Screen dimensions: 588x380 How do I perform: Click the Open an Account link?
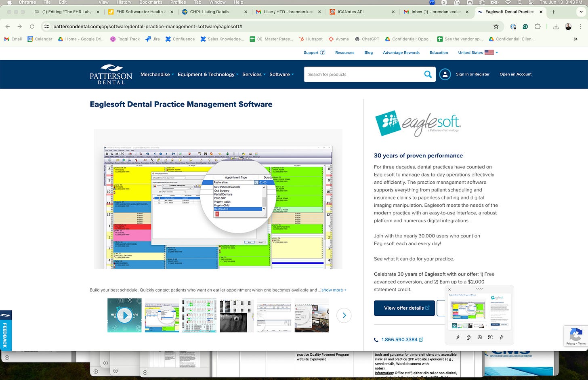click(515, 74)
